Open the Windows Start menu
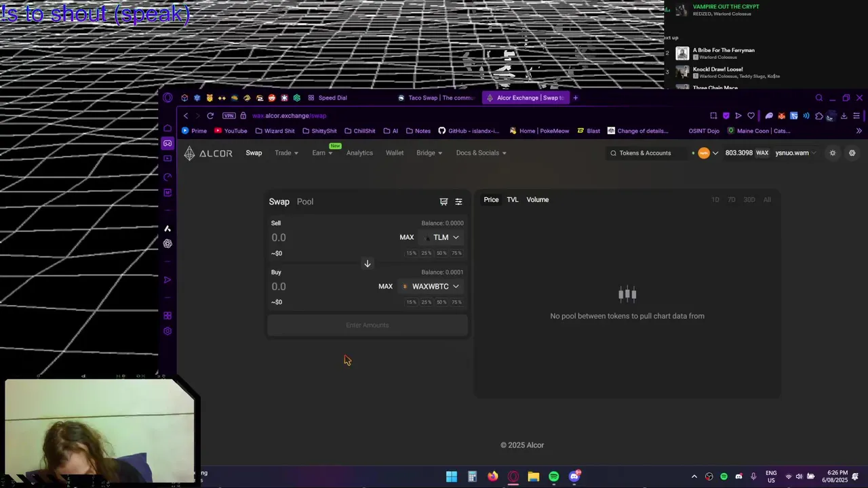 [x=452, y=476]
